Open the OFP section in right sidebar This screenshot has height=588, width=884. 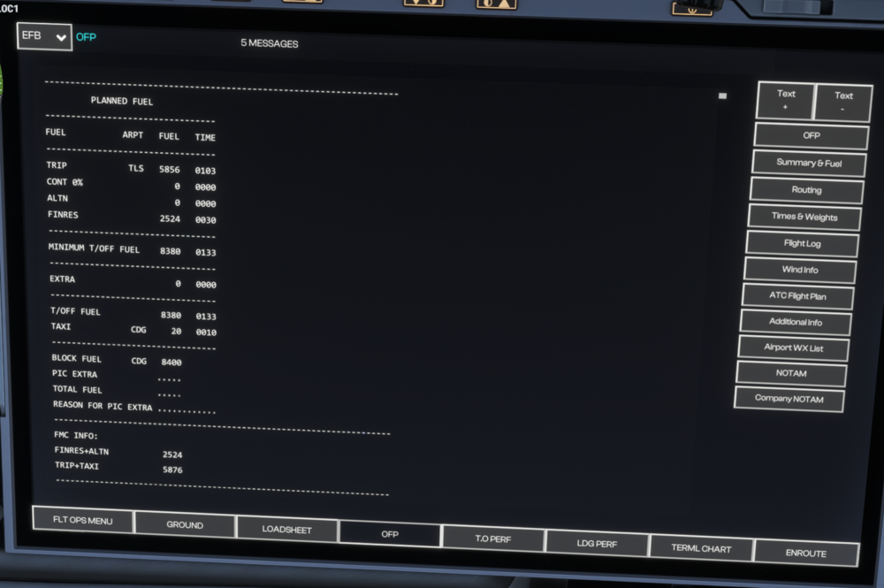click(811, 136)
